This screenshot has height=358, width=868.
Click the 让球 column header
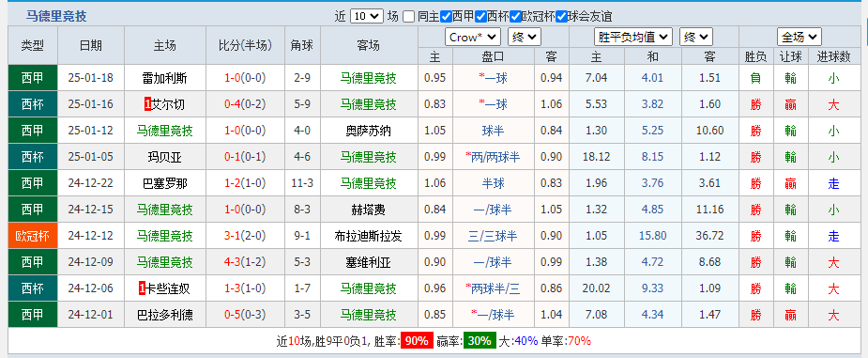[790, 56]
